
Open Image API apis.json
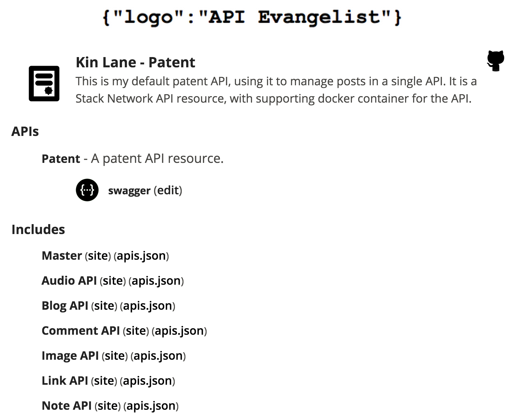[x=158, y=356]
